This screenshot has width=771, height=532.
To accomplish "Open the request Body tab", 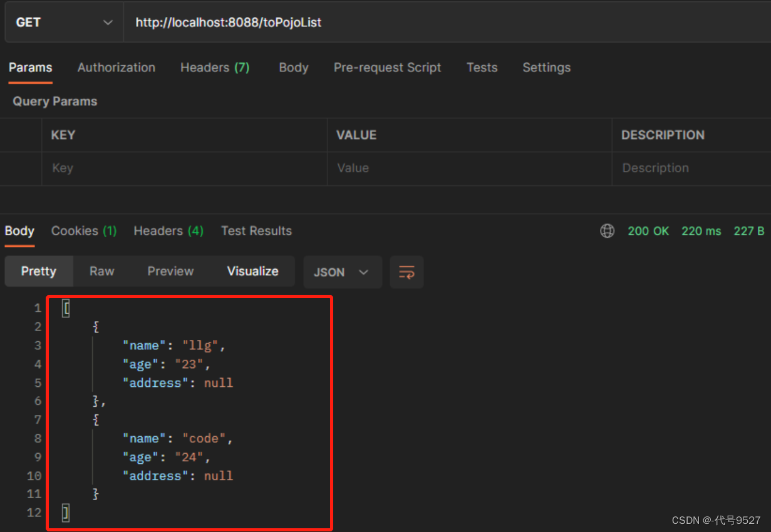I will (x=294, y=68).
